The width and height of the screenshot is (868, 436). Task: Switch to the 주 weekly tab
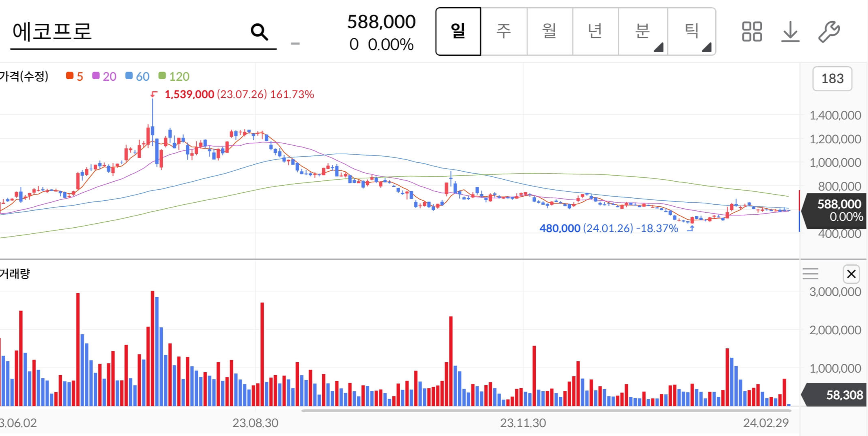pos(504,31)
